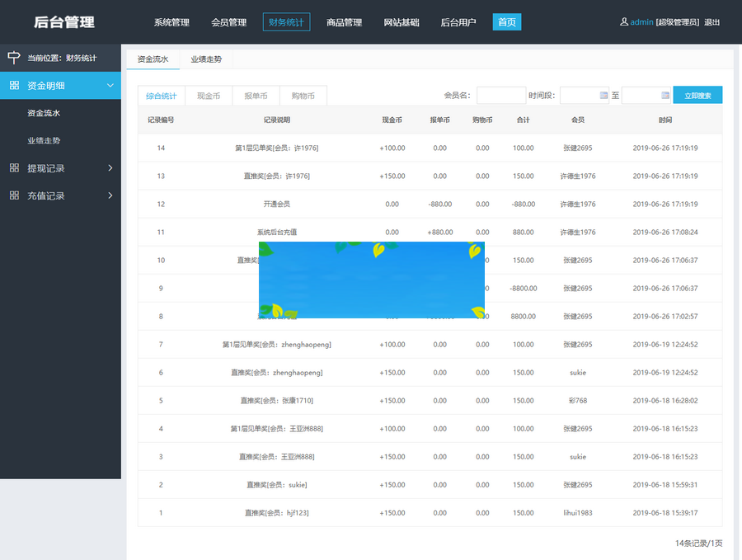This screenshot has height=560, width=742.
Task: Click the user avatar icon beside admin
Action: click(624, 22)
